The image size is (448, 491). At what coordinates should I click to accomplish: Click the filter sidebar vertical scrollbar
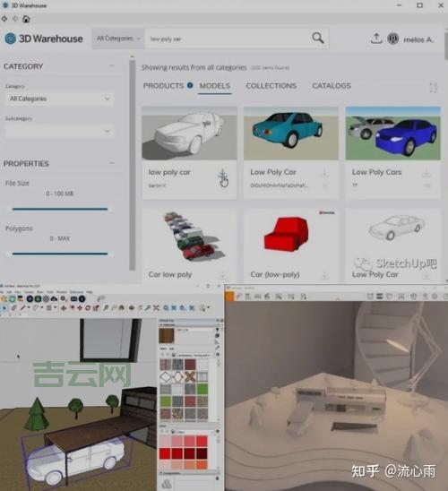(x=133, y=164)
